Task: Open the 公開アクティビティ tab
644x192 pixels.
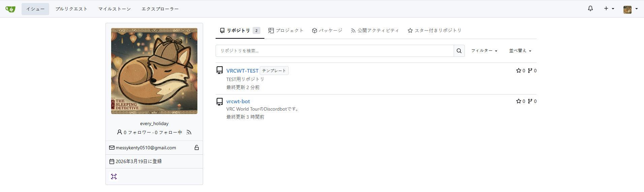Action: tap(375, 31)
